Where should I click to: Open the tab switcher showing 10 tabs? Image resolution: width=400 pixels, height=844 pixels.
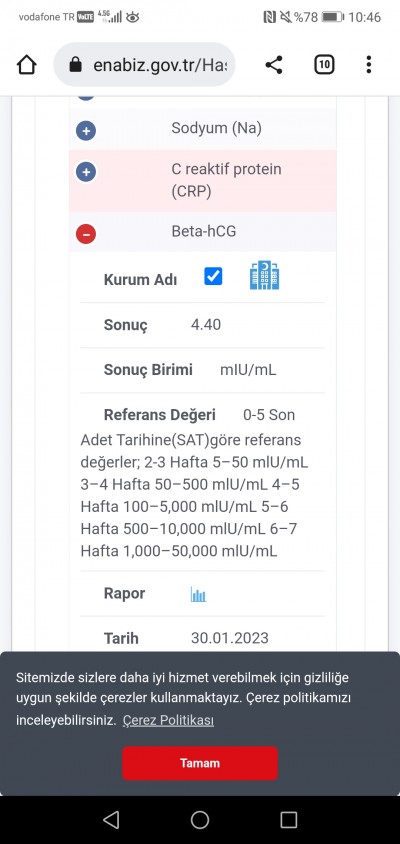pos(324,65)
